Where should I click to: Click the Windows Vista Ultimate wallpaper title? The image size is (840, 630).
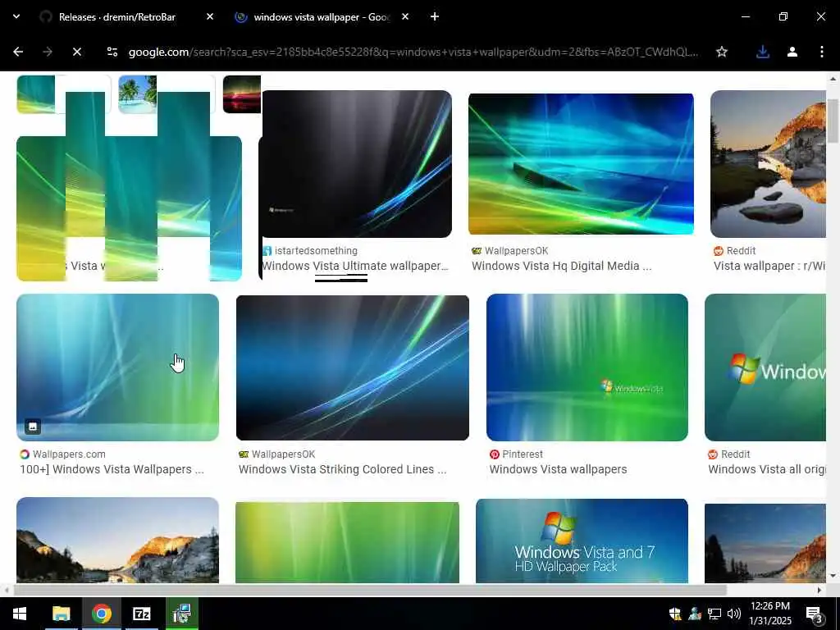[x=354, y=266]
